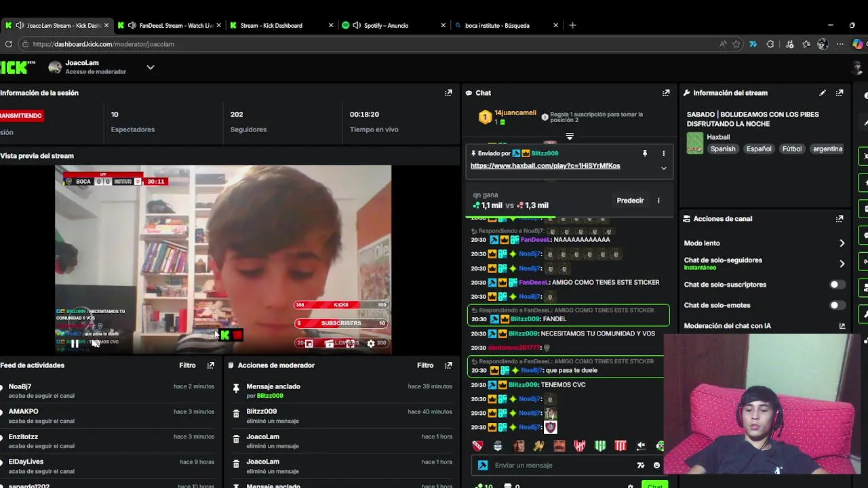Open the emoji picker in chat input
This screenshot has height=488, width=868.
tap(656, 466)
